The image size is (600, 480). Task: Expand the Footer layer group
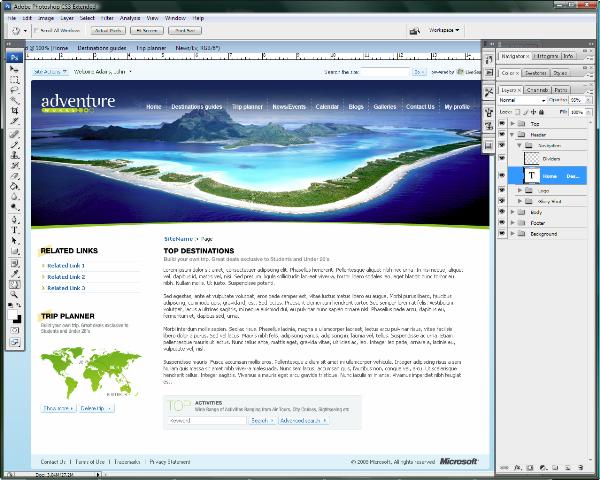pyautogui.click(x=513, y=222)
